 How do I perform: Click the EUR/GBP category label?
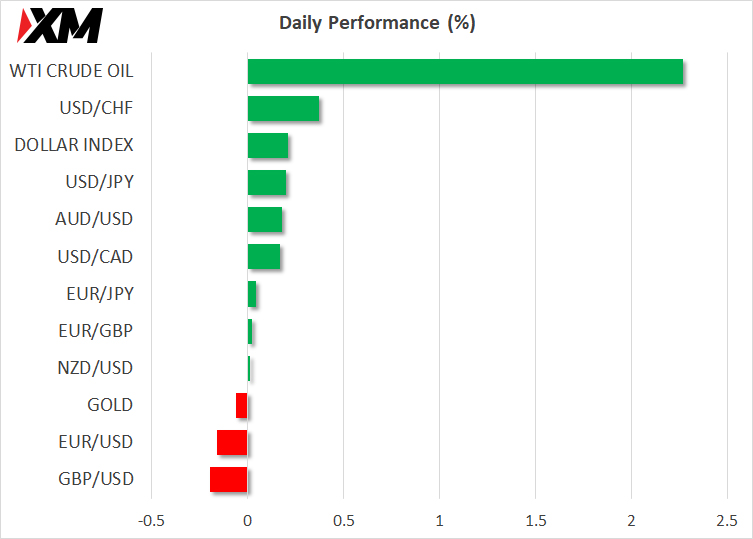(98, 331)
